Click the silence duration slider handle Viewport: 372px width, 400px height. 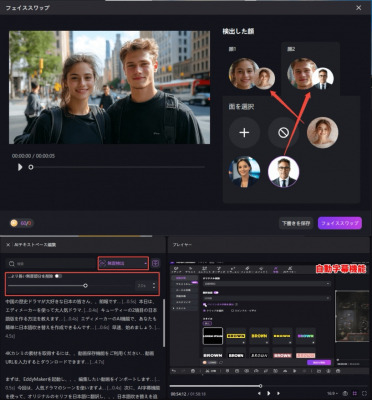pos(85,286)
